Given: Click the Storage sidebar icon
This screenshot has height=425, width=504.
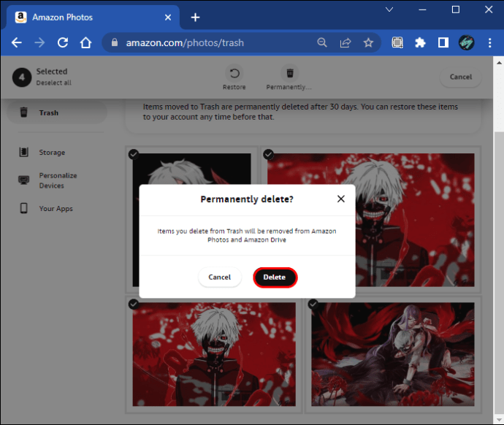Looking at the screenshot, I should pyautogui.click(x=24, y=152).
